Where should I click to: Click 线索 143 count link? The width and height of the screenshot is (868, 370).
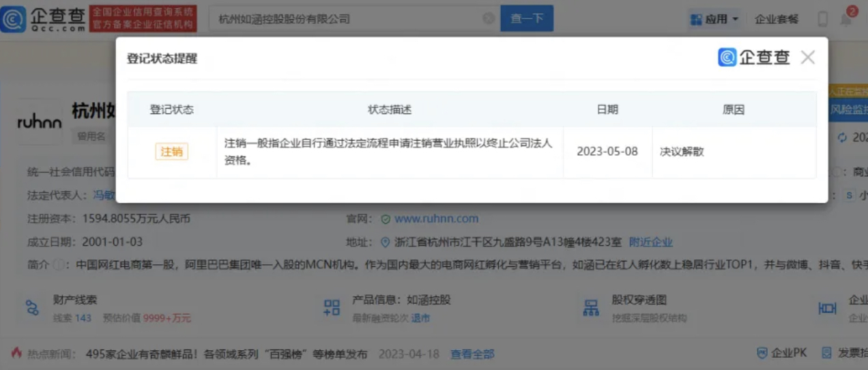pos(72,318)
